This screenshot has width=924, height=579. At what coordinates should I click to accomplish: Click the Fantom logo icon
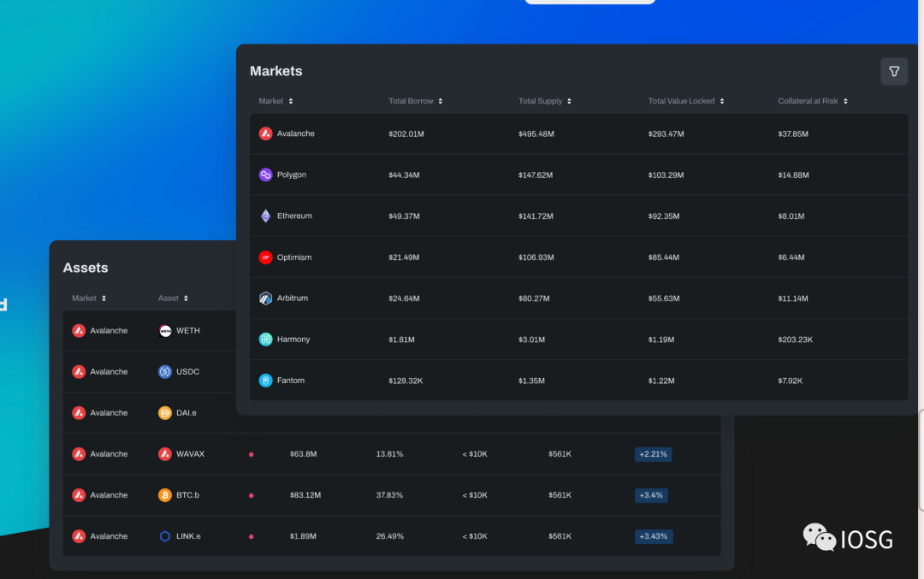click(266, 381)
